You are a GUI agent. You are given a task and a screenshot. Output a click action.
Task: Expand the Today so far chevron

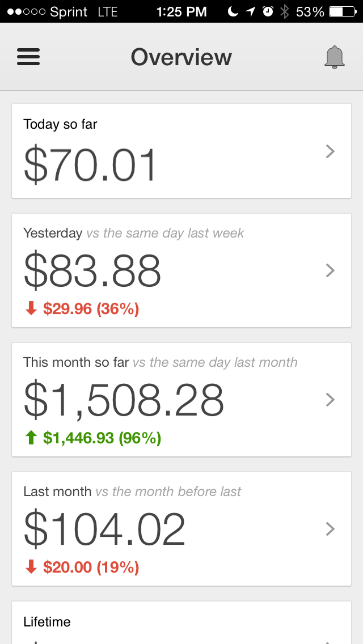pos(331,151)
